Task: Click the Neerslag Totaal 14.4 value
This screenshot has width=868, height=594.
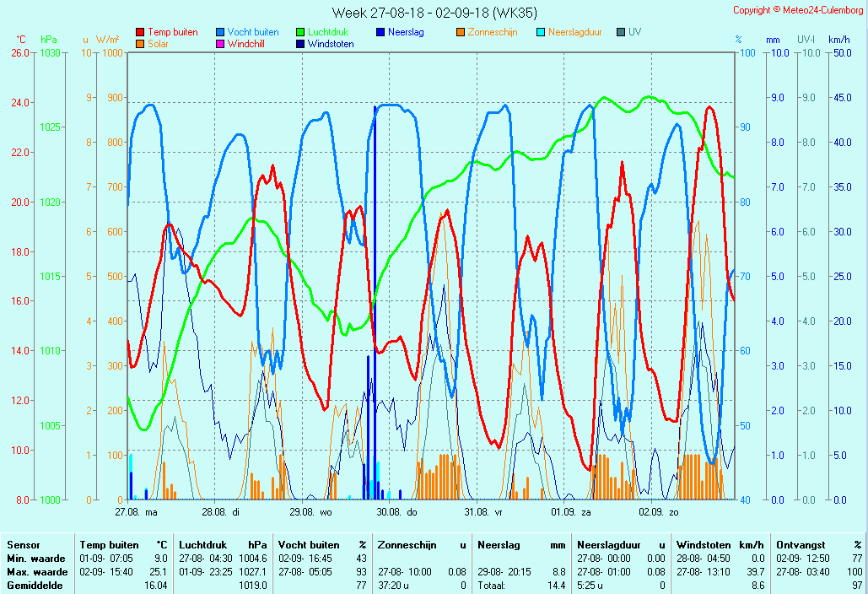Action: 558,586
